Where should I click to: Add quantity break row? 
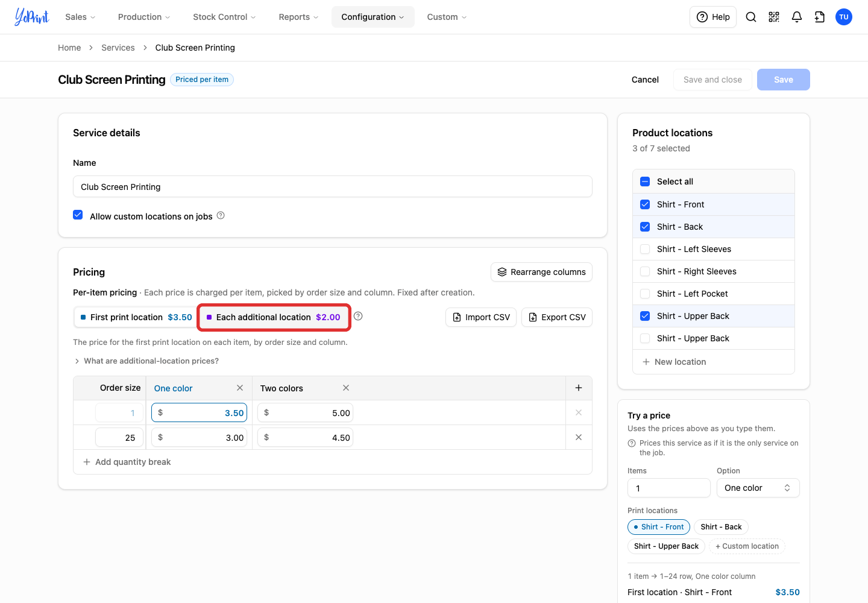click(x=127, y=462)
